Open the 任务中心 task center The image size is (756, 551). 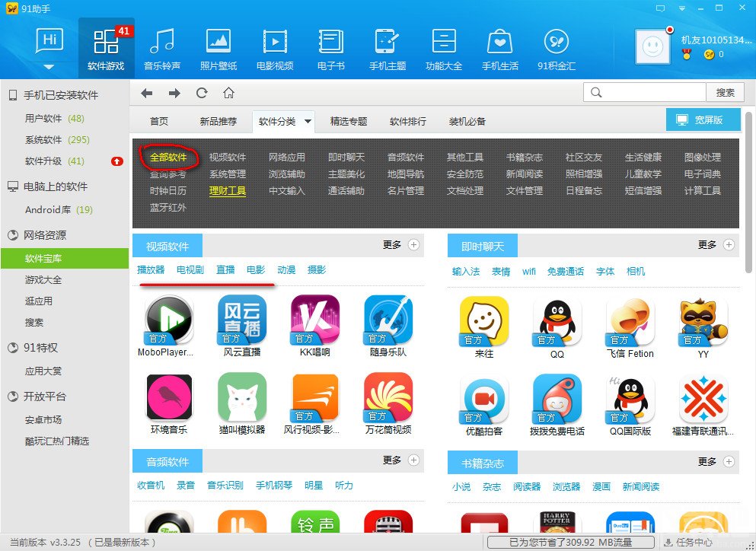687,543
